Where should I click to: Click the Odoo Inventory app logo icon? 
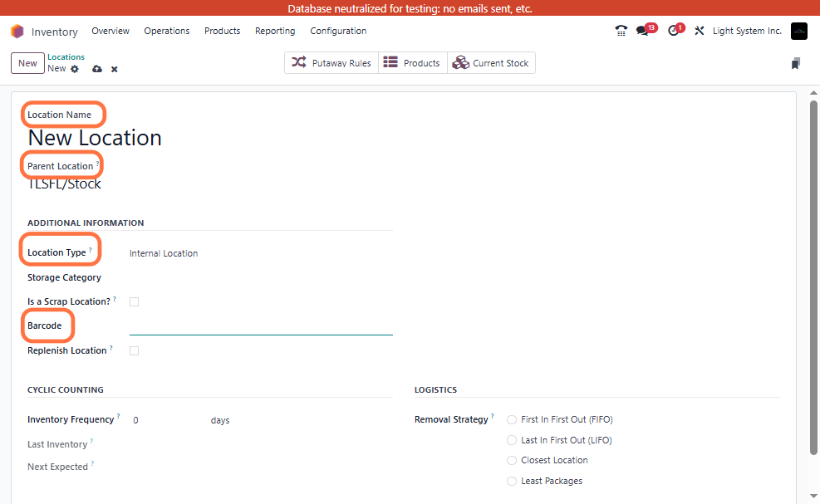(17, 32)
